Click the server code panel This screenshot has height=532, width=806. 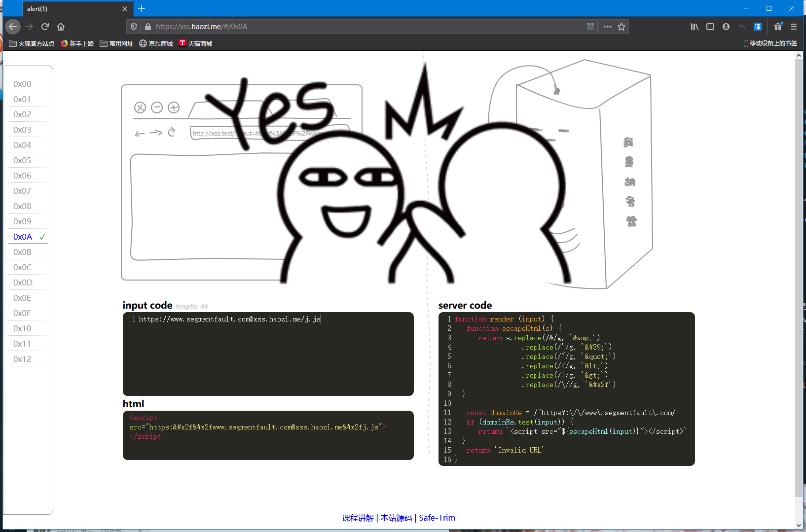click(567, 389)
